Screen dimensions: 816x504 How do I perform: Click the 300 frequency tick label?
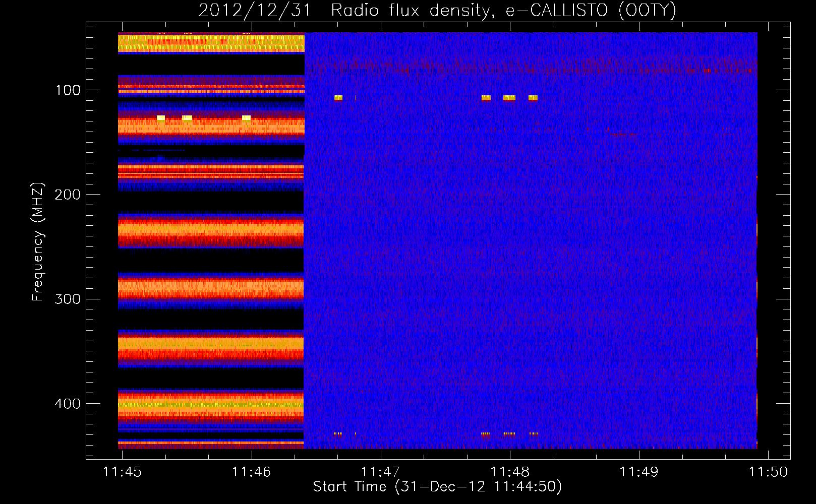pyautogui.click(x=68, y=299)
